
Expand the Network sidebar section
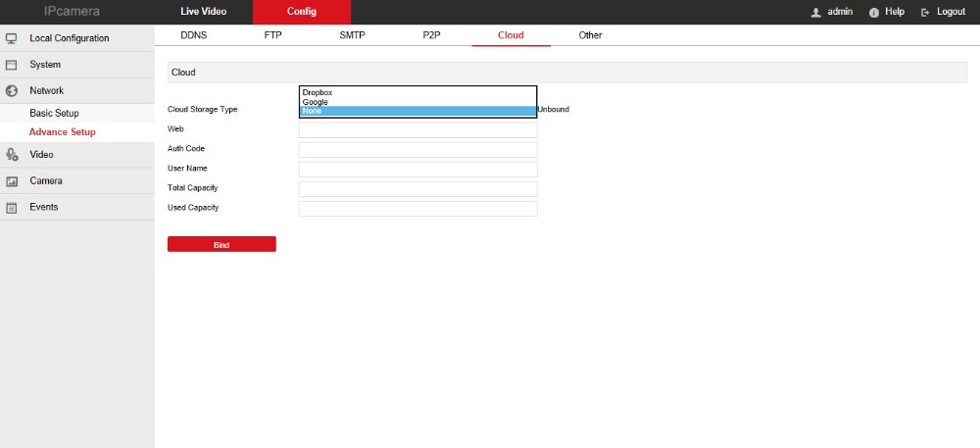76,91
